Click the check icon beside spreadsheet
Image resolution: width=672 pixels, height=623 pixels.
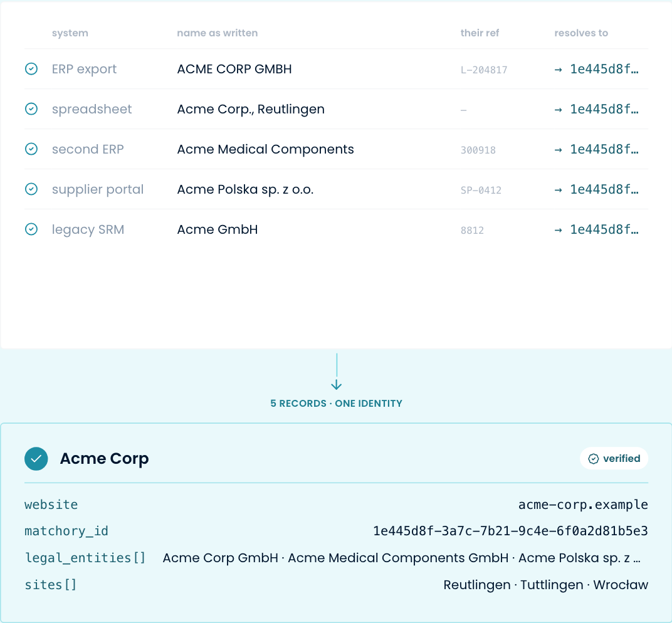31,109
